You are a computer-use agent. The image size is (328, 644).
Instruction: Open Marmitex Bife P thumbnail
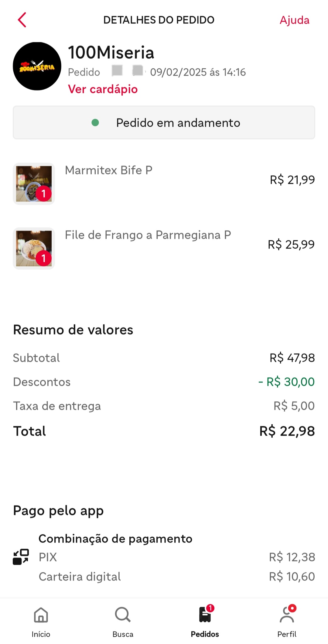34,184
